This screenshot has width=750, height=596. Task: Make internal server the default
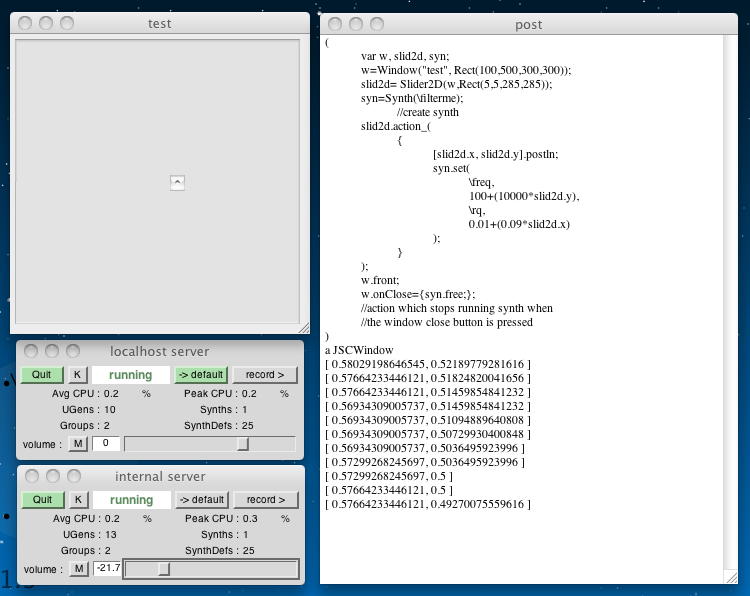click(201, 500)
